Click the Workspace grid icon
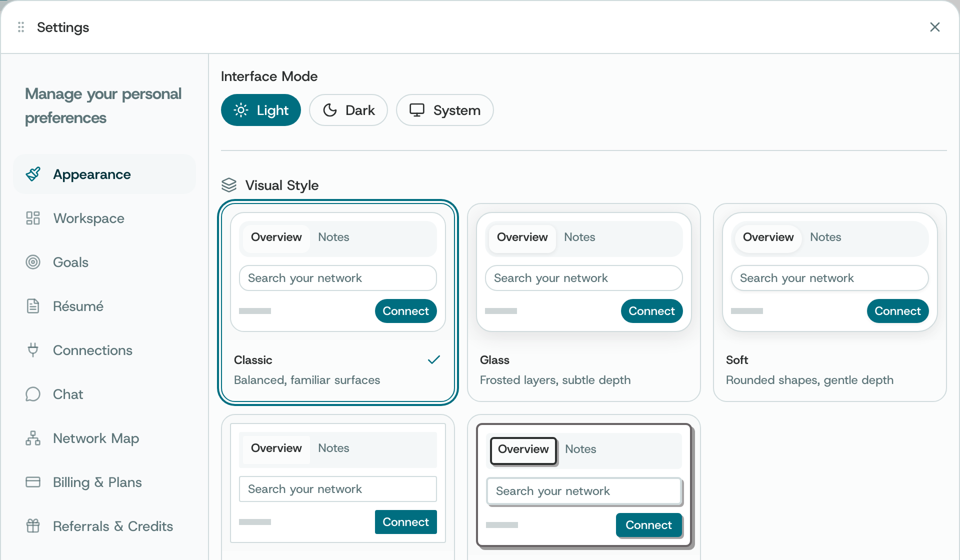 pyautogui.click(x=33, y=218)
